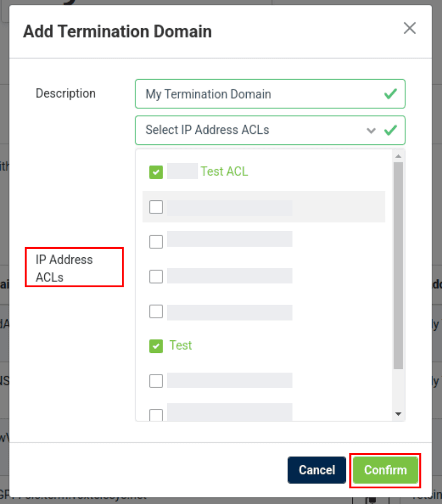Expand the Select IP Address ACLs chevron
This screenshot has height=504, width=442.
pyautogui.click(x=372, y=130)
